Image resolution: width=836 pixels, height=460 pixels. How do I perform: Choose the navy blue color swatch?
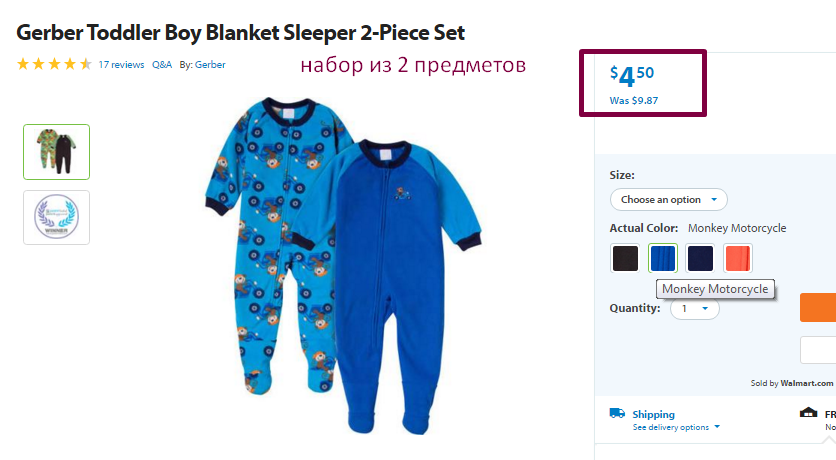coord(700,258)
